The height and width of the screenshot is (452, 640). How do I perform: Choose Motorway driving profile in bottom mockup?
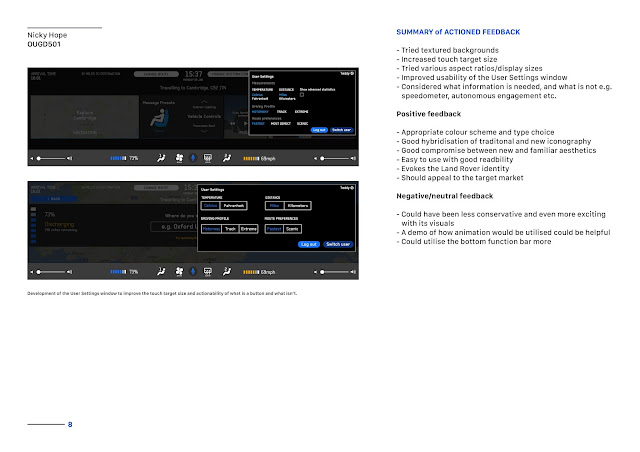[211, 229]
